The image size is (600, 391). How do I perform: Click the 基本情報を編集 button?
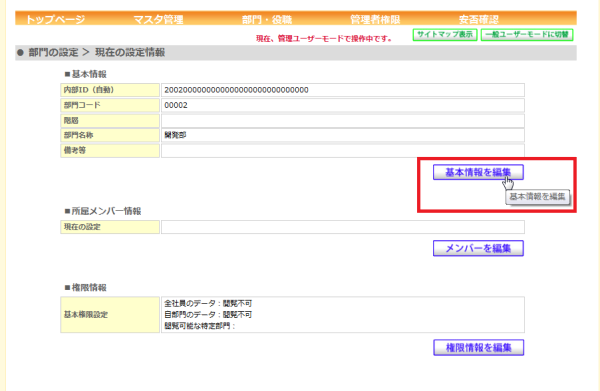coord(478,172)
